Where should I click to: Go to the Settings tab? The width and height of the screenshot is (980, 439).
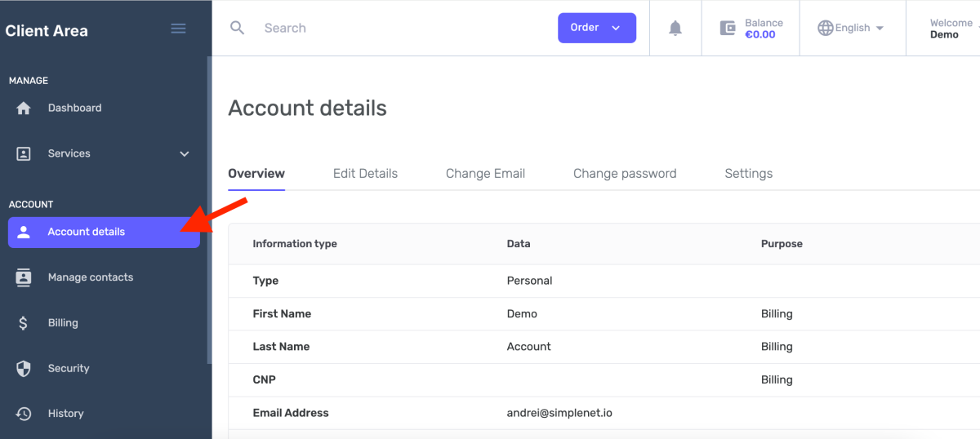748,174
